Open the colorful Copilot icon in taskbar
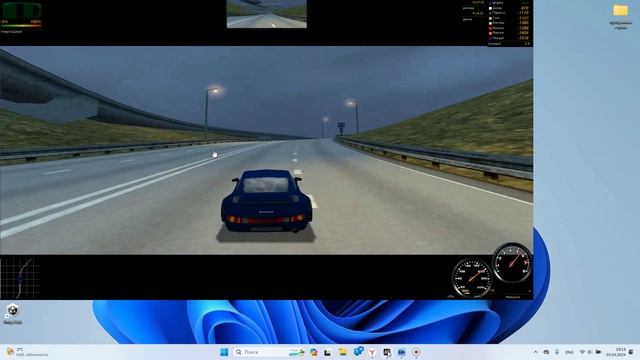The image size is (640, 360). tap(313, 352)
